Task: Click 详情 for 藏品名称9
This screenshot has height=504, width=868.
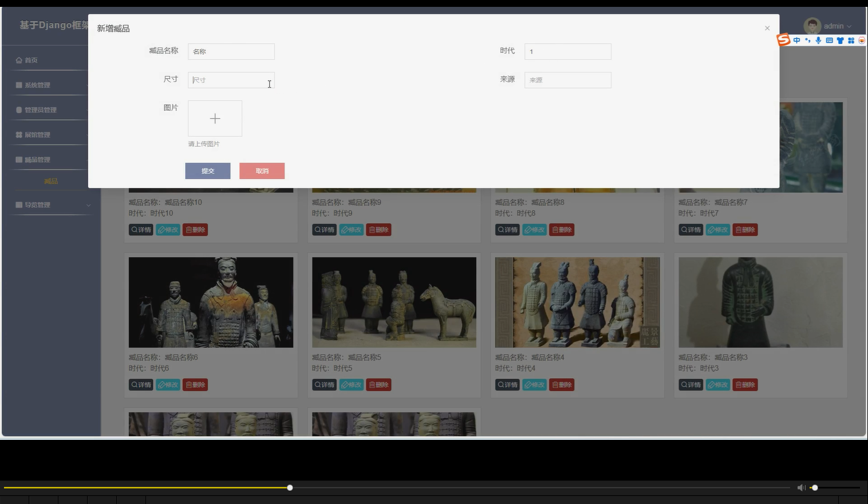Action: pyautogui.click(x=324, y=230)
